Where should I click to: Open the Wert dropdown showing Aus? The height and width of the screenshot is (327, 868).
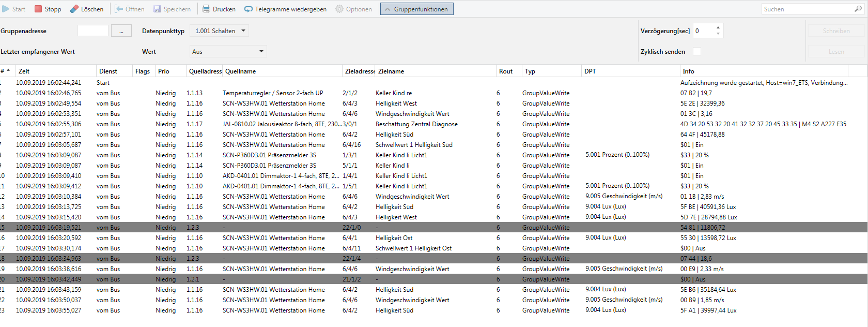tap(227, 51)
